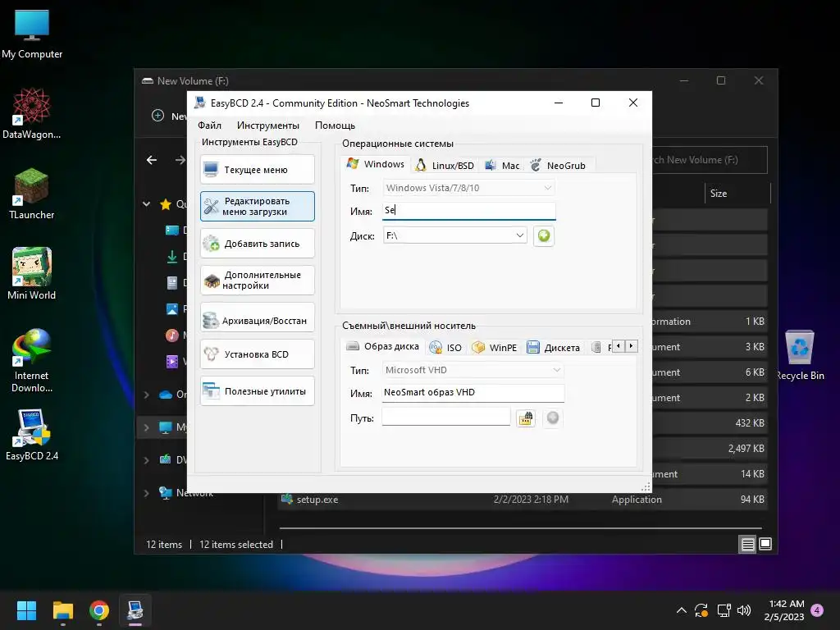
Task: Open the Windows Vista/7/8/10 type dropdown
Action: pos(468,188)
